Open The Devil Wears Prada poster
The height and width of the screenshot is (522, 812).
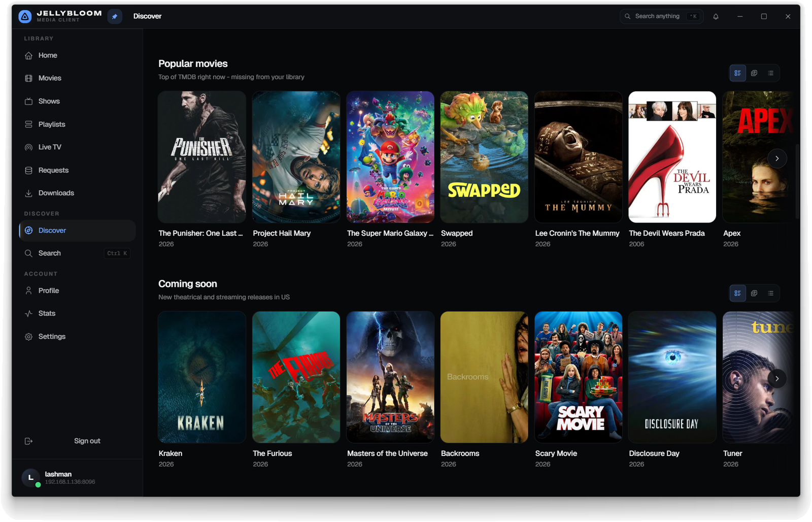(672, 157)
